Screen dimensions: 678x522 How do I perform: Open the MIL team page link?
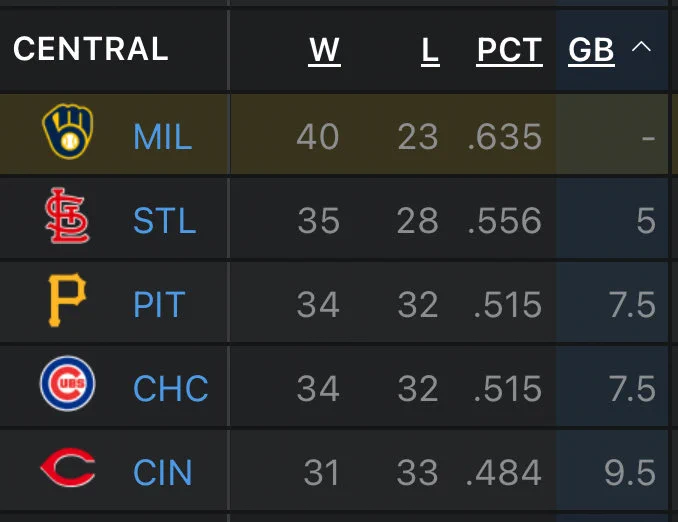click(163, 137)
